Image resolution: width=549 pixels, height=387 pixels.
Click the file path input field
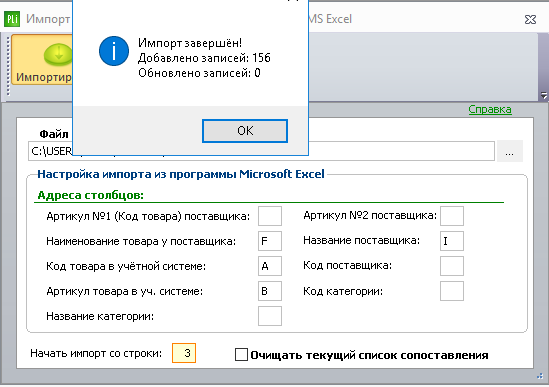pos(261,151)
